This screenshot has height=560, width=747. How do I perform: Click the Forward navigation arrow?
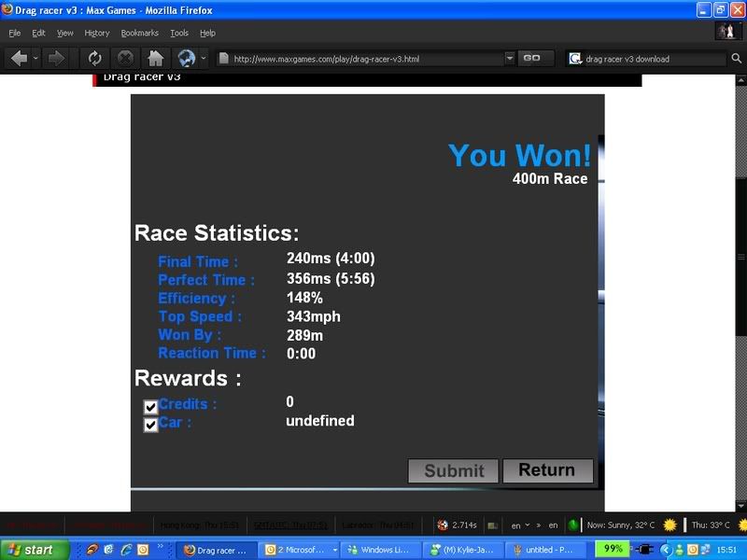[x=56, y=59]
